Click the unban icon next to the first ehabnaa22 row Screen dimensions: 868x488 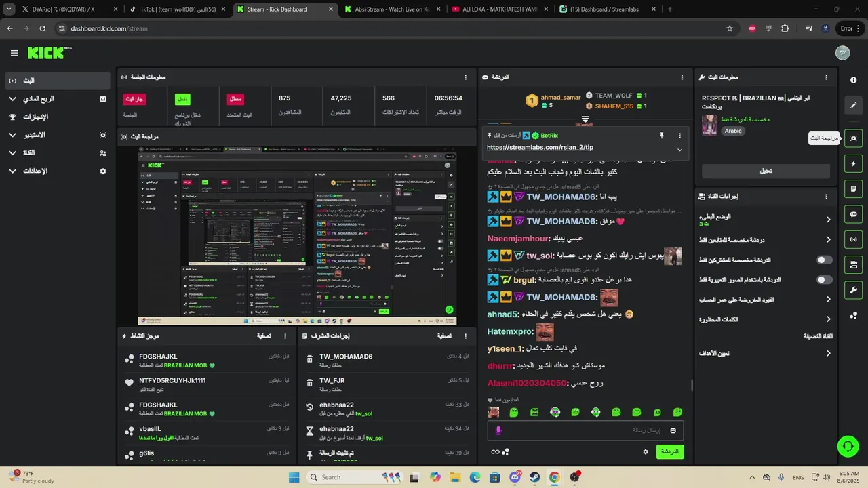309,408
